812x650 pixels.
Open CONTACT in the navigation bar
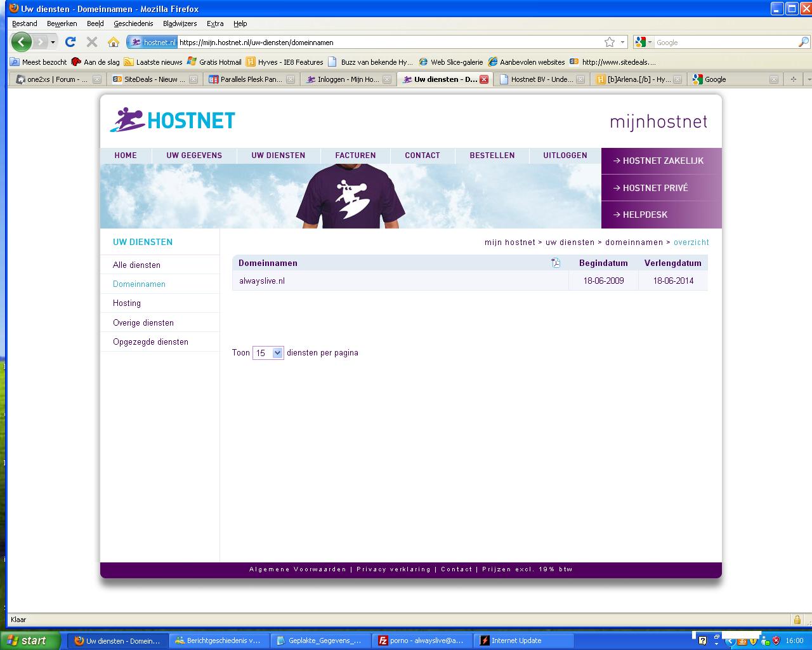(x=422, y=156)
